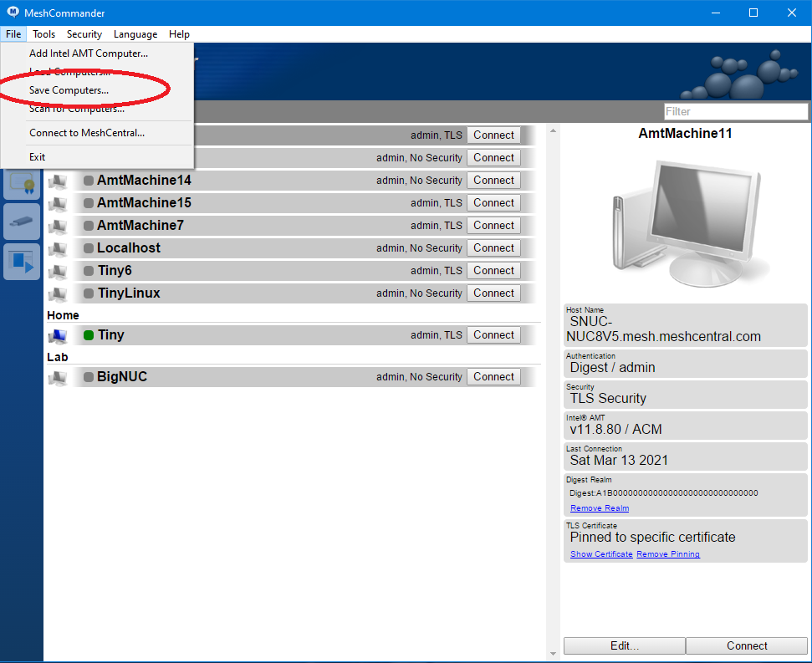Click MeshCommander title bar app icon

(13, 13)
